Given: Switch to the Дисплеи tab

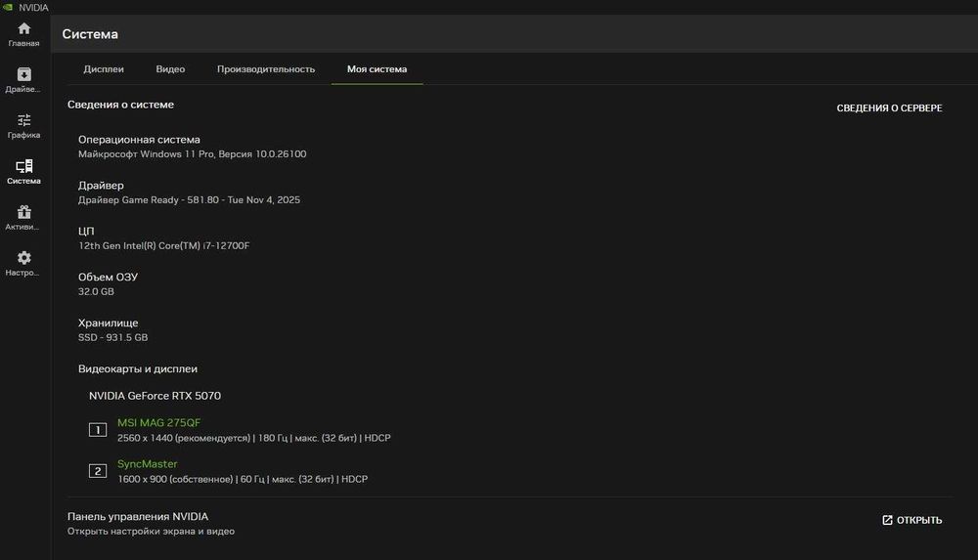Looking at the screenshot, I should coord(104,69).
